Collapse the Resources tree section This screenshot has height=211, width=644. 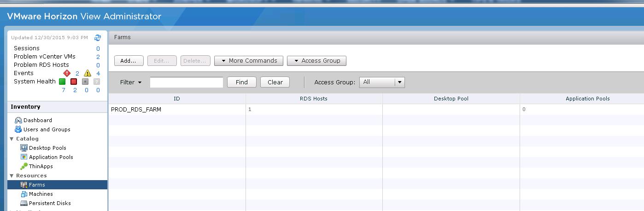[x=12, y=176]
